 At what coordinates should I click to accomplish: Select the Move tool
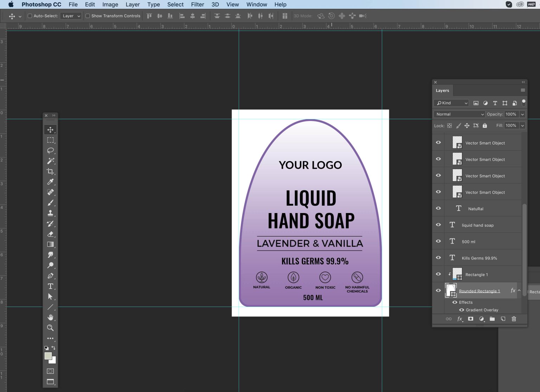coord(50,129)
